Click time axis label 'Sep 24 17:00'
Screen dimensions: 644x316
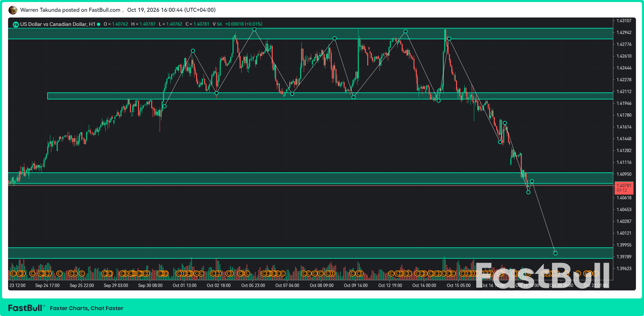tap(47, 285)
